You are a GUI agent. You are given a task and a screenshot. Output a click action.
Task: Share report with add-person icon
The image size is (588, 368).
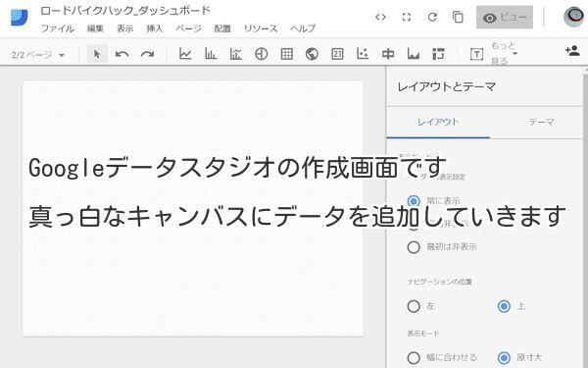[x=572, y=51]
